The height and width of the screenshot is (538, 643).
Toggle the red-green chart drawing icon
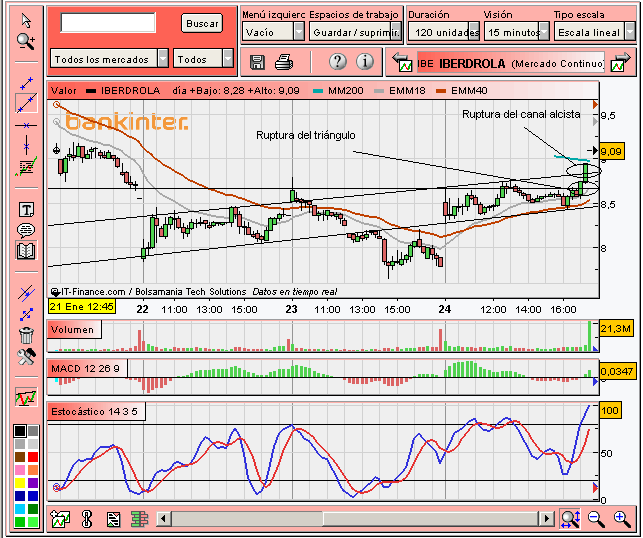(26, 397)
